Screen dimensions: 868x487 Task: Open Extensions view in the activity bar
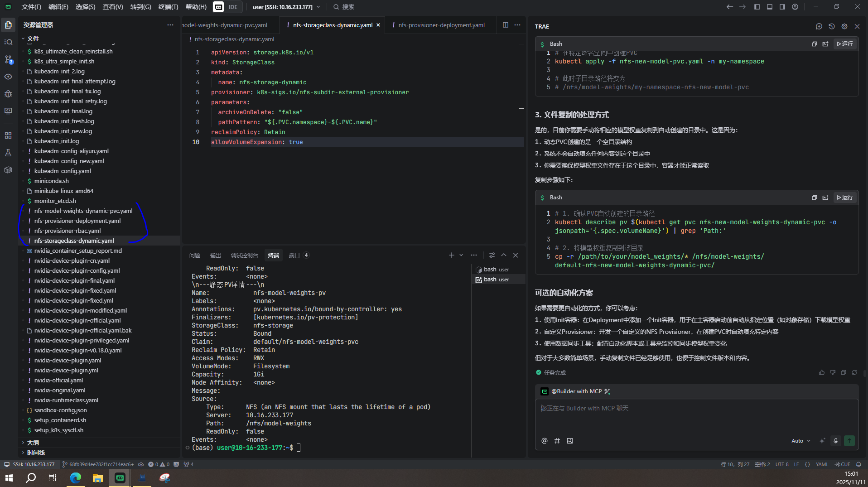coord(8,135)
